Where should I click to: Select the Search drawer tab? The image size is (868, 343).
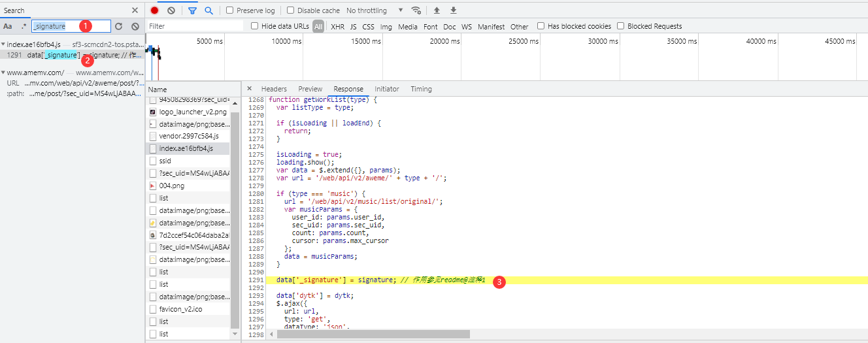click(x=14, y=10)
